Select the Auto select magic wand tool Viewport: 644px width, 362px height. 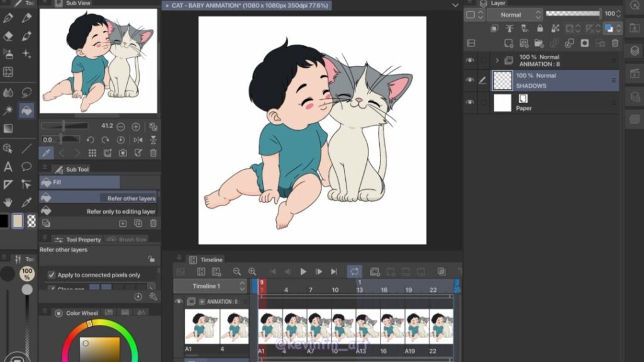[8, 110]
